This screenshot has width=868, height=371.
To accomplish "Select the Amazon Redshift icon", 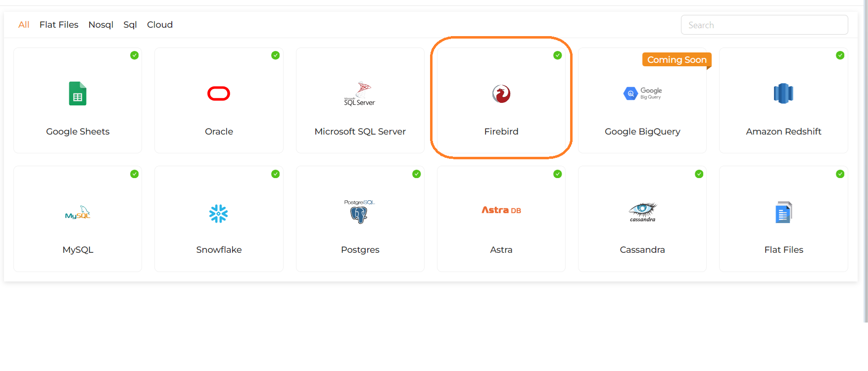I will point(783,93).
